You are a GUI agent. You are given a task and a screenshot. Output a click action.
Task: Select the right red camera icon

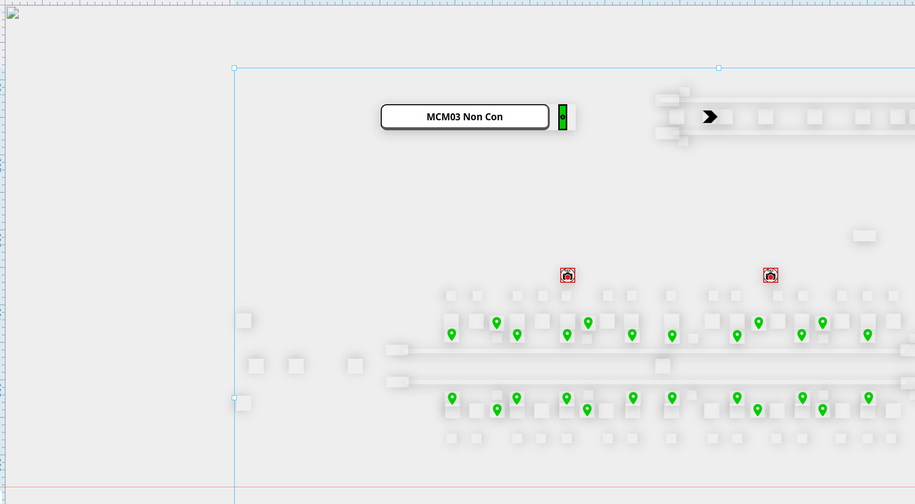tap(771, 275)
